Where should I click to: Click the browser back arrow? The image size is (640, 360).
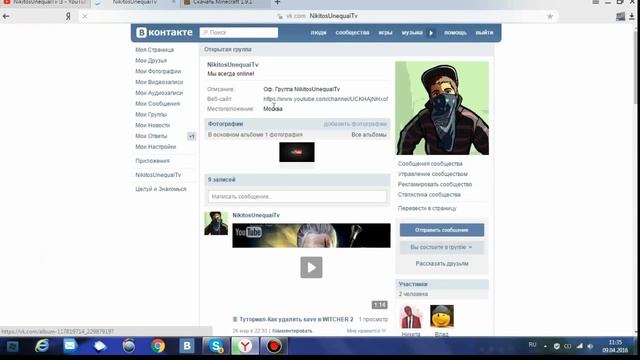[x=6, y=16]
